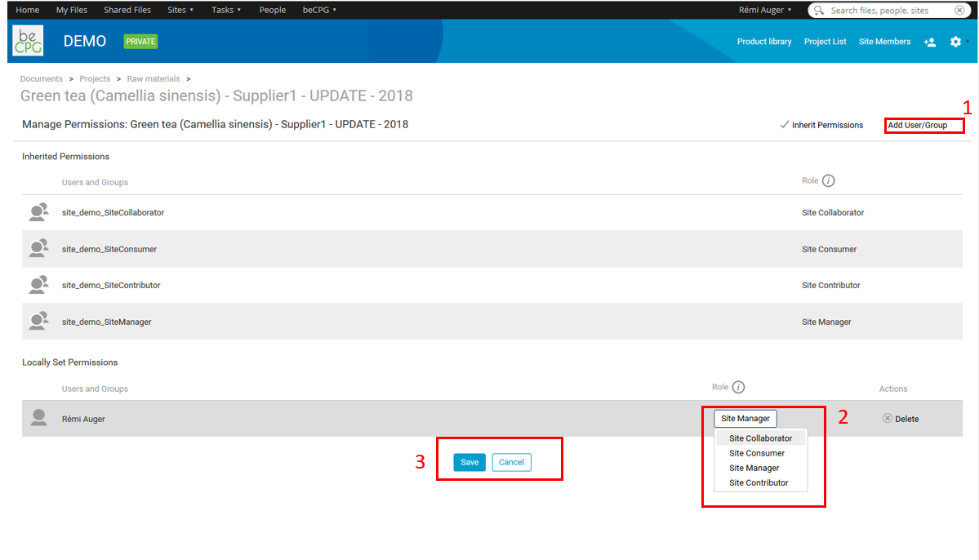
Task: Toggle Inherit Permissions
Action: 821,125
